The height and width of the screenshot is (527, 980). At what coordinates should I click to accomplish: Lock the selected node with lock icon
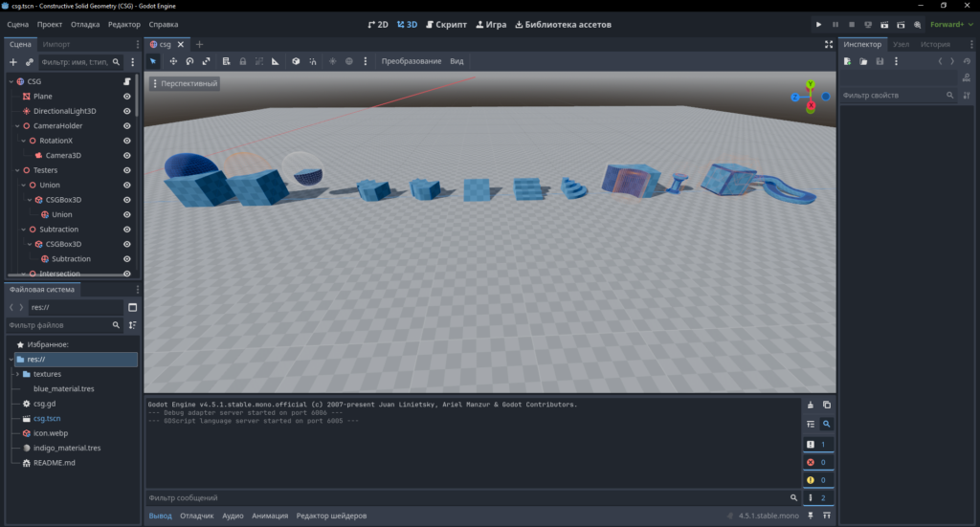click(x=242, y=61)
